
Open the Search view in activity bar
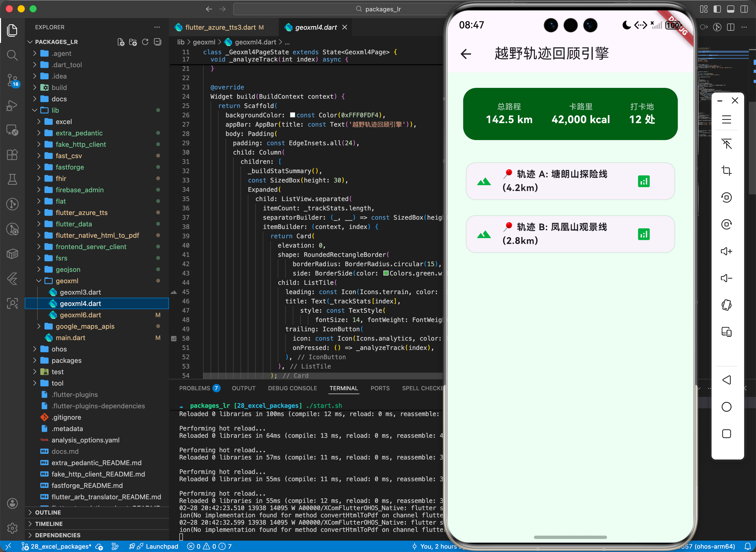(12, 55)
